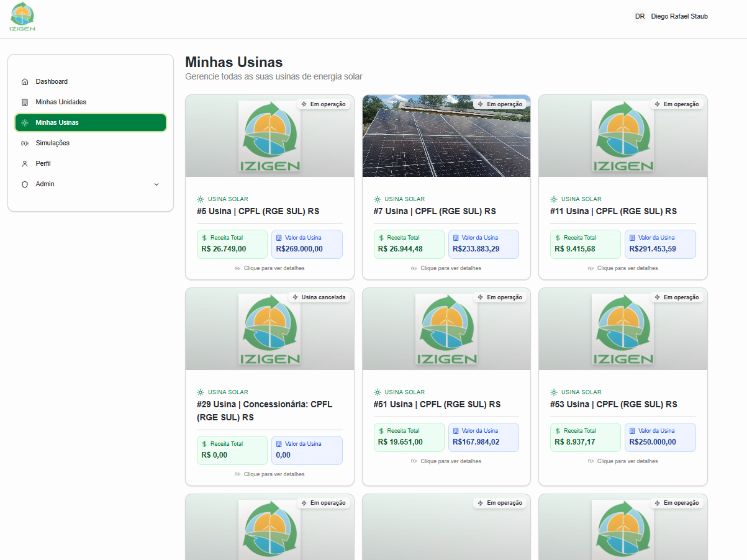Image resolution: width=747 pixels, height=560 pixels.
Task: Click the DR user avatar badge
Action: pyautogui.click(x=640, y=17)
